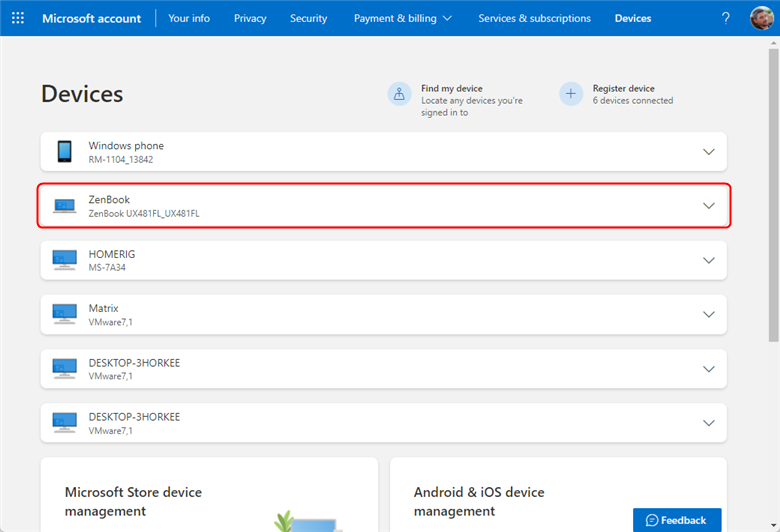This screenshot has width=780, height=532.
Task: Click the Windows phone device name
Action: point(126,145)
